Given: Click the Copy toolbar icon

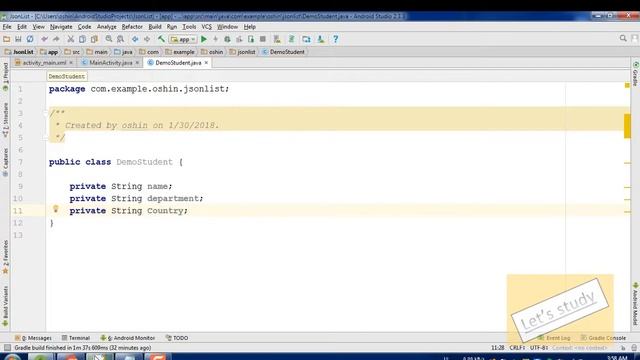Looking at the screenshot, I should [82, 39].
